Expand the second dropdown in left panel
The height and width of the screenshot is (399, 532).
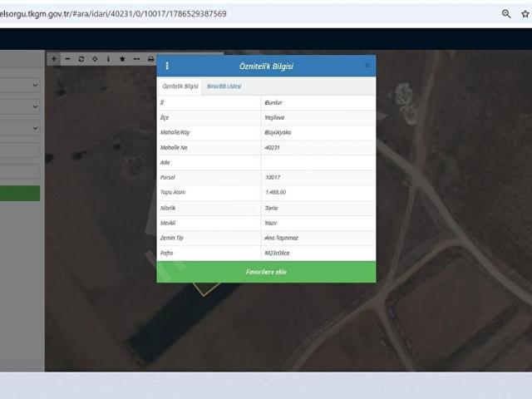click(20, 106)
